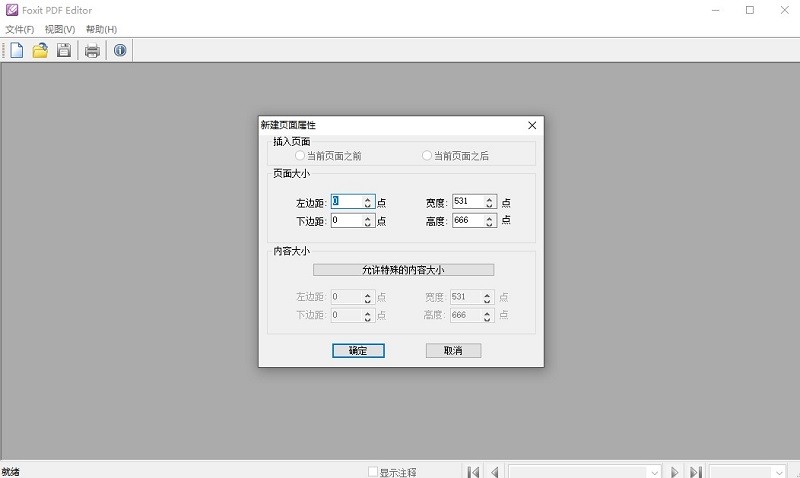Open the zoom dropdown at bottom right

tap(779, 472)
